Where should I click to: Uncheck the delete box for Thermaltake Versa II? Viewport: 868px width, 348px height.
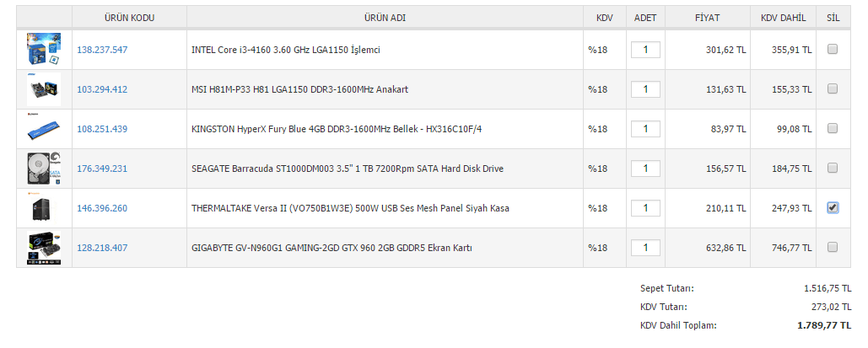(833, 208)
